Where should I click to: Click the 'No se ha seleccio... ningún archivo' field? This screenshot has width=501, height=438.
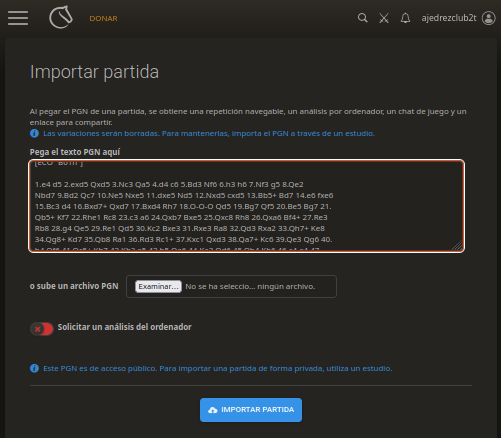pos(250,287)
